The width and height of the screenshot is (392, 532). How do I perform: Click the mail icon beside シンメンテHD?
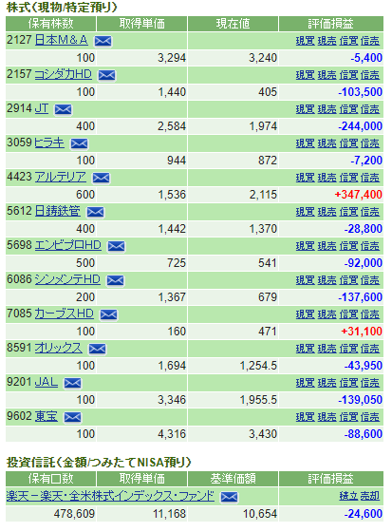coord(115,280)
